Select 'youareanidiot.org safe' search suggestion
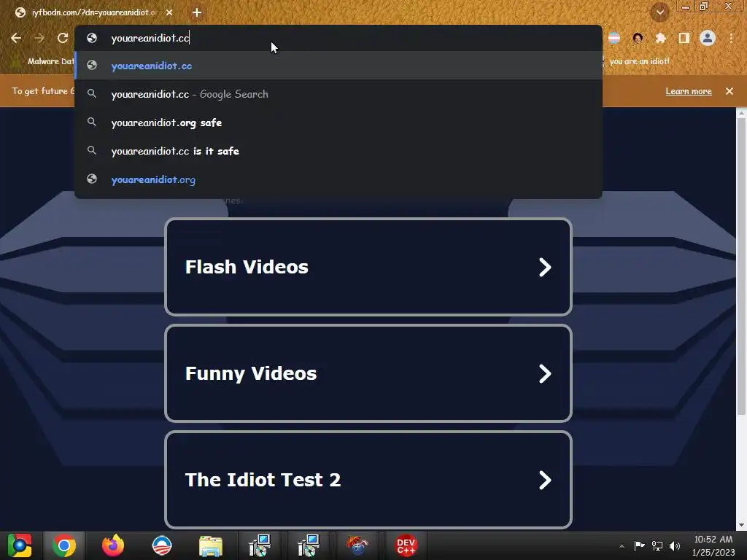Image resolution: width=747 pixels, height=560 pixels. [x=338, y=122]
